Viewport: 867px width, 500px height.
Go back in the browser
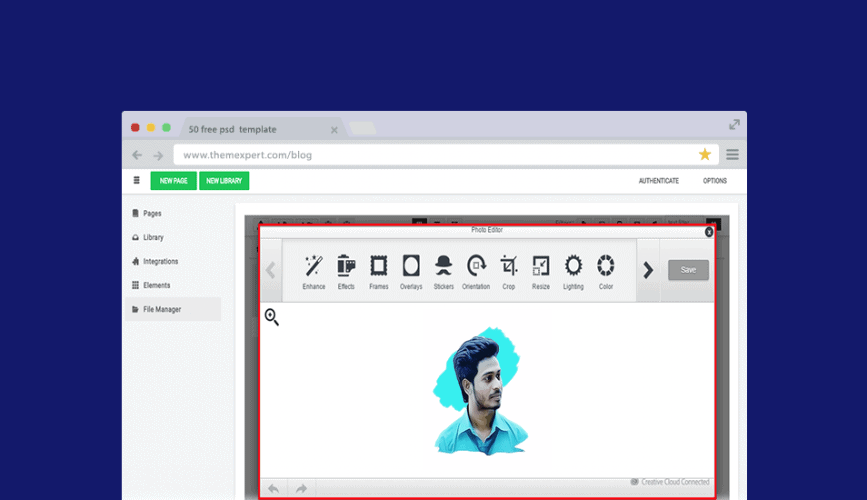137,155
